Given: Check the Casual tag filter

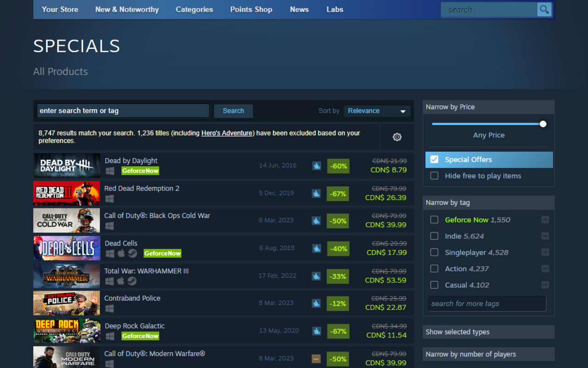Looking at the screenshot, I should [x=434, y=285].
